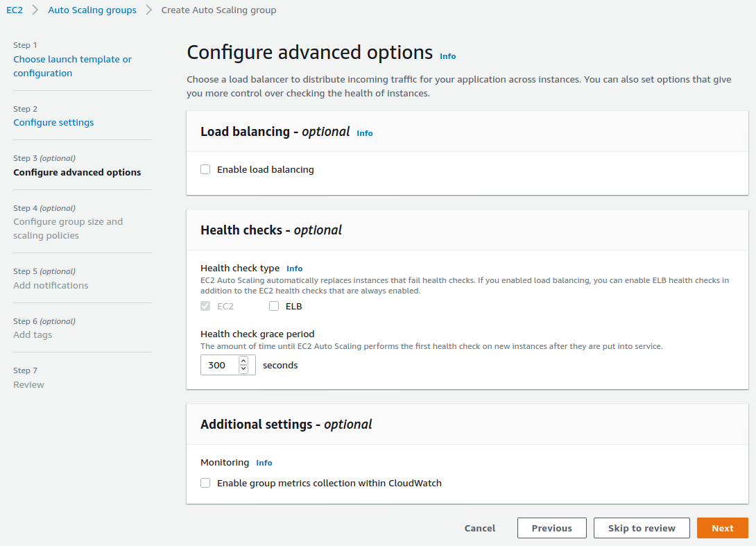
Task: Cancel the Auto Scaling group creation
Action: 479,528
